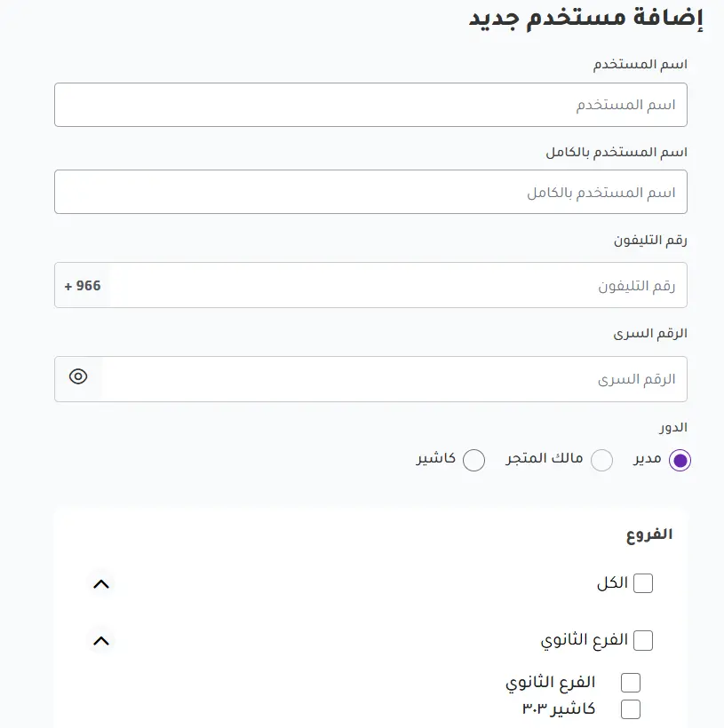The height and width of the screenshot is (728, 724).
Task: Click inside the رقم التليفون input
Action: (x=400, y=285)
